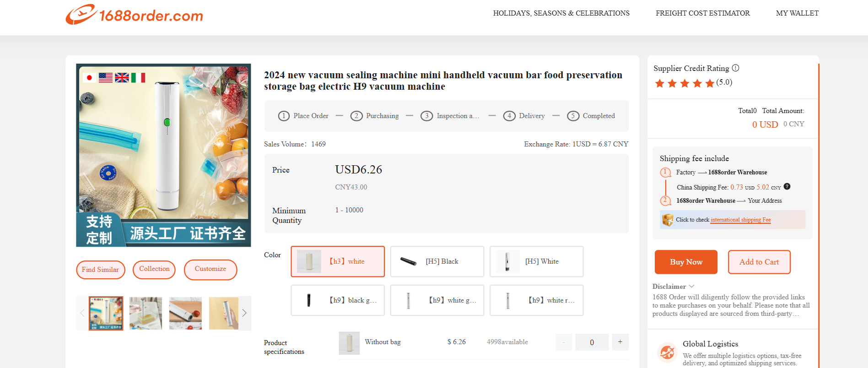
Task: Click the 1688order.com airplane logo
Action: [x=81, y=15]
